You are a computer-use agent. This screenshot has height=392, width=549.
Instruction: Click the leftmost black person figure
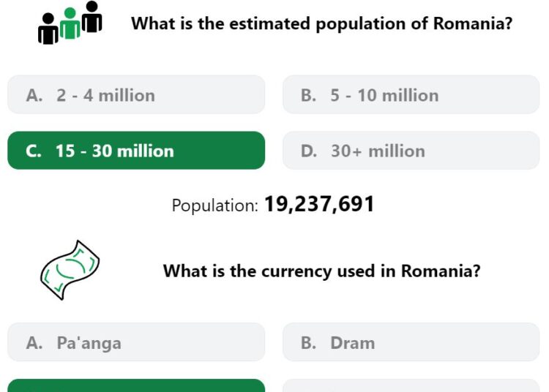click(x=48, y=29)
